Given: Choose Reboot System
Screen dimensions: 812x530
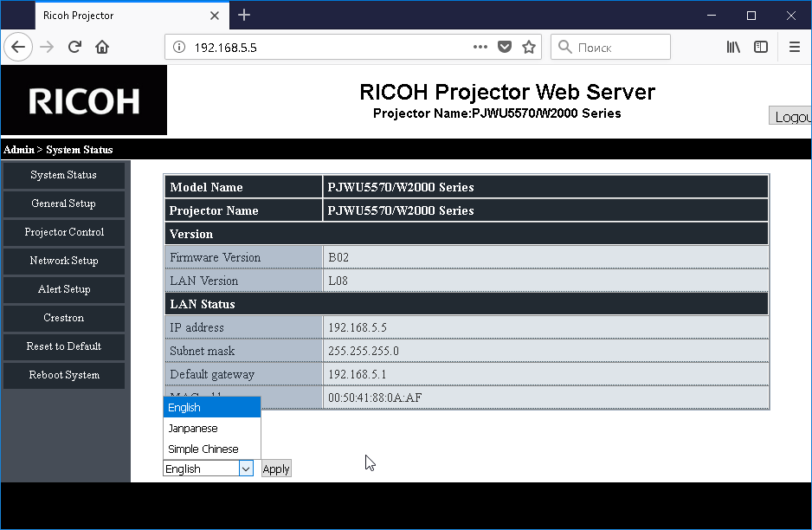Looking at the screenshot, I should (64, 375).
